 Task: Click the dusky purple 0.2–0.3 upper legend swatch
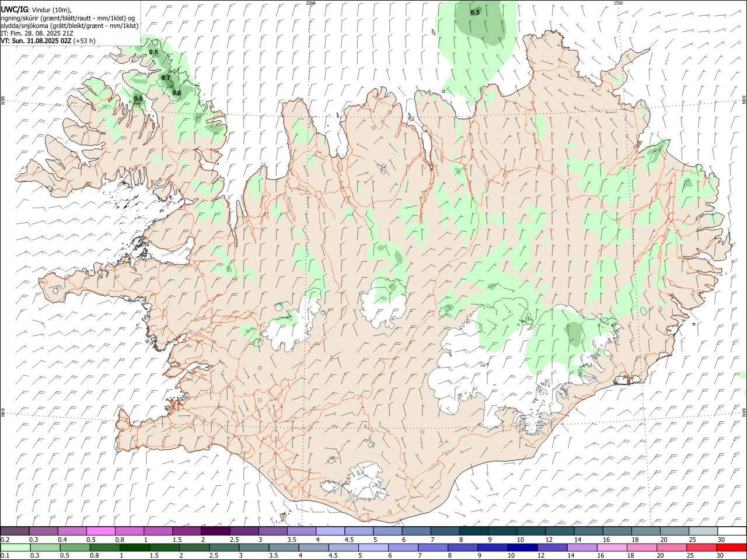click(x=15, y=531)
